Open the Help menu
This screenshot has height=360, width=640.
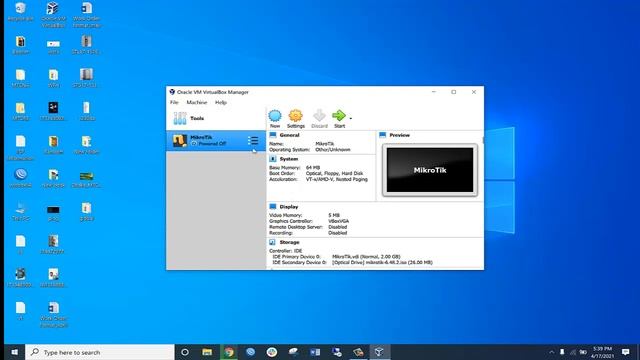pos(221,102)
